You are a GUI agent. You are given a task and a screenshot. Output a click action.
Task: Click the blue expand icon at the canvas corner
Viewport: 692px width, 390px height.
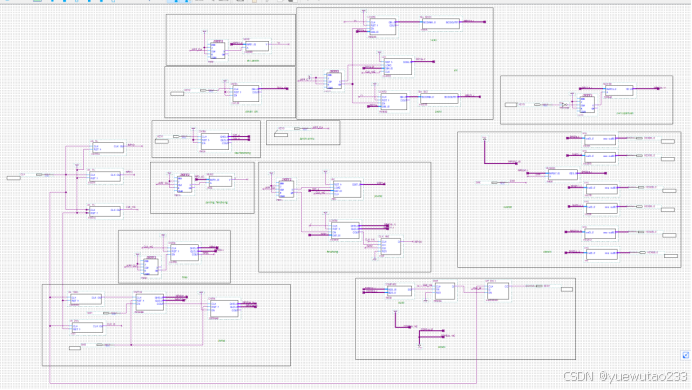(685, 355)
